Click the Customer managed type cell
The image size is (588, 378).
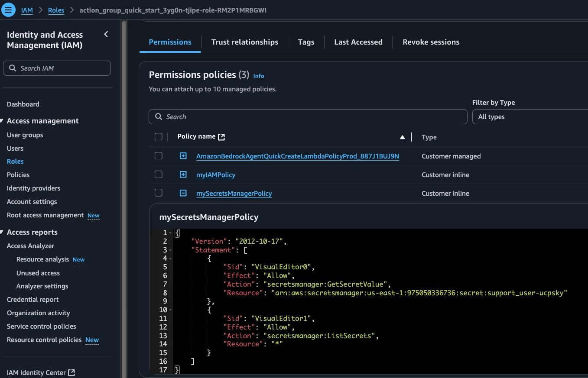451,156
